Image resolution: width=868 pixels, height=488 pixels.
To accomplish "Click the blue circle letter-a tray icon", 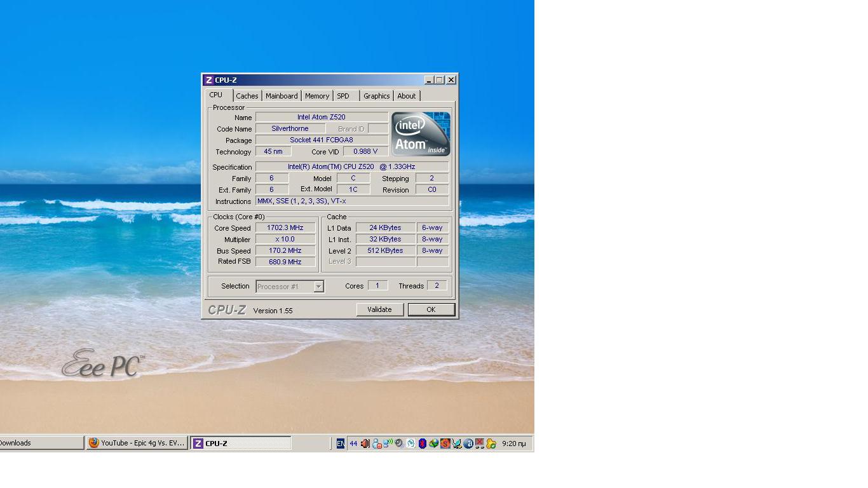I will click(468, 444).
